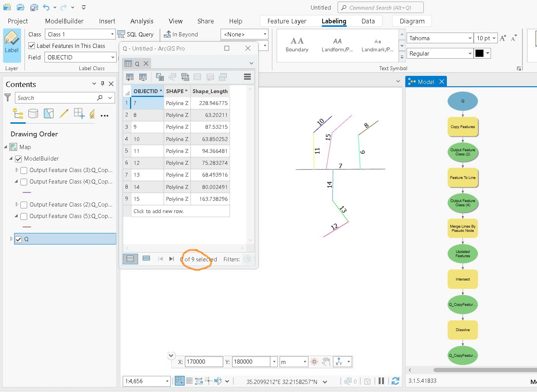Screen dimensions: 537x392
Task: Open the attribute table's Add Field view
Action: (130, 77)
